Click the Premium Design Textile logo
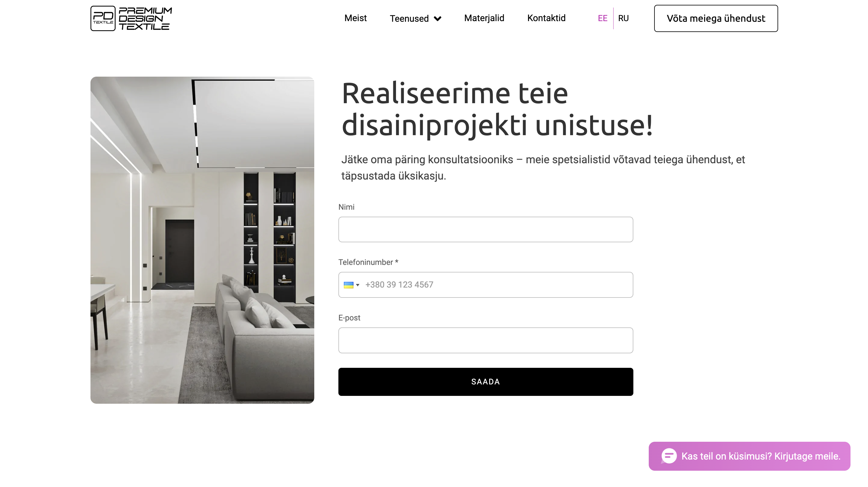The width and height of the screenshot is (868, 487). (x=131, y=18)
